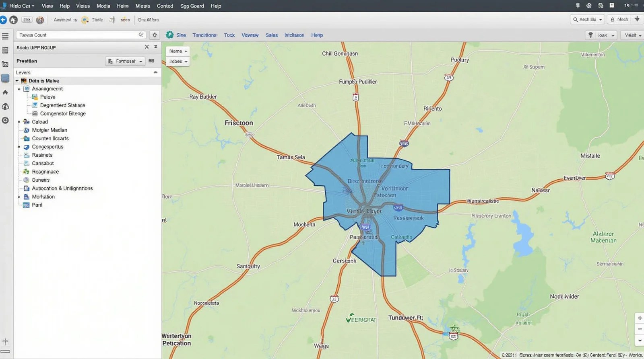
Task: Select the Motgler Madian item
Action: [x=50, y=130]
